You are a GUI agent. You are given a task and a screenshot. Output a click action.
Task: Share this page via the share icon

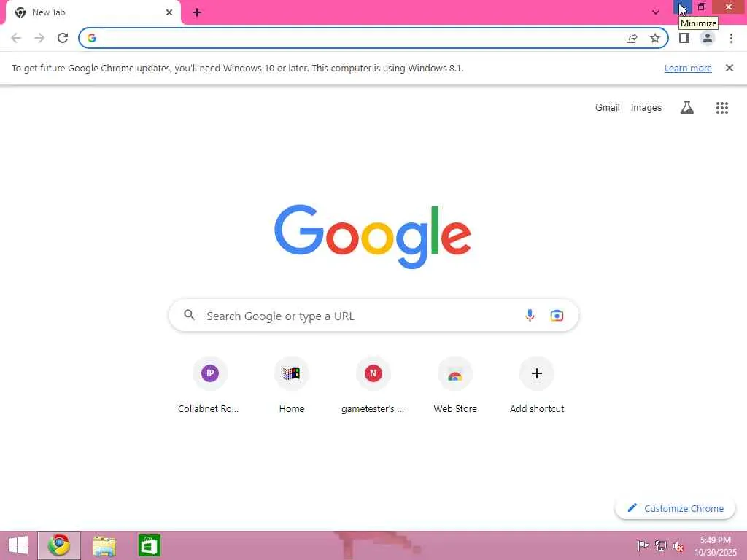point(632,38)
